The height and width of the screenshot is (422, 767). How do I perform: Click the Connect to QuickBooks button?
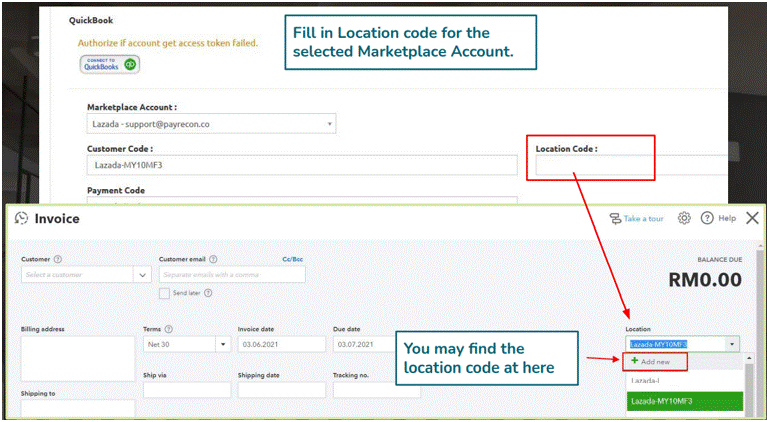(x=110, y=64)
